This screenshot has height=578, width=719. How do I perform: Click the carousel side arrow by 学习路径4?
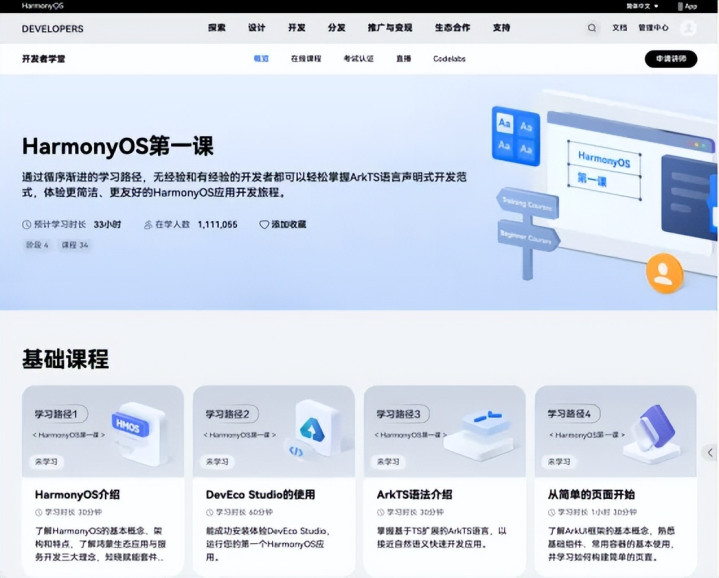(710, 452)
